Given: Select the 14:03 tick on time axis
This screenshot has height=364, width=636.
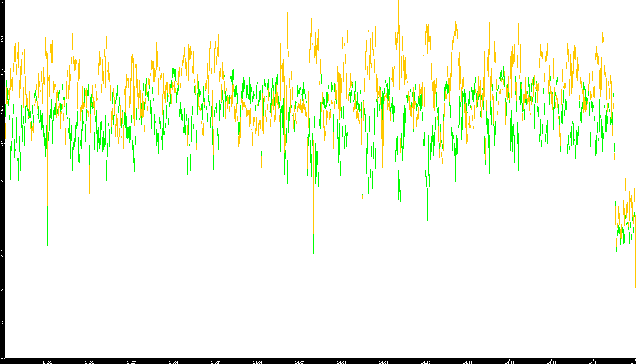Looking at the screenshot, I should [x=131, y=362].
